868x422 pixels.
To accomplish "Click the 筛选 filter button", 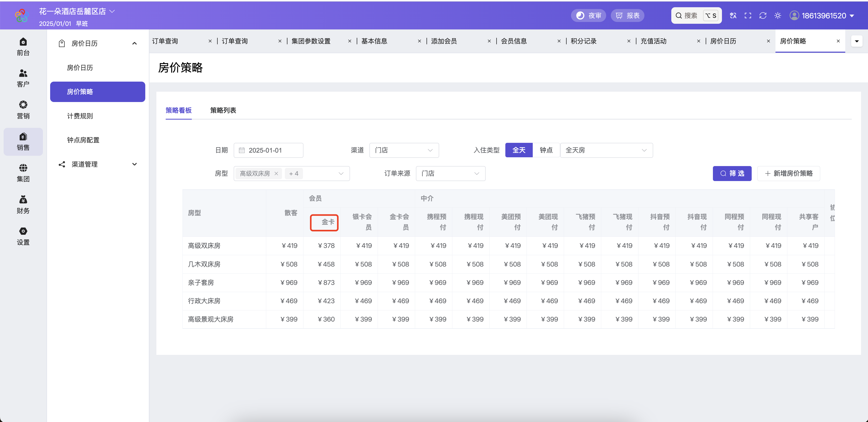I will [732, 174].
